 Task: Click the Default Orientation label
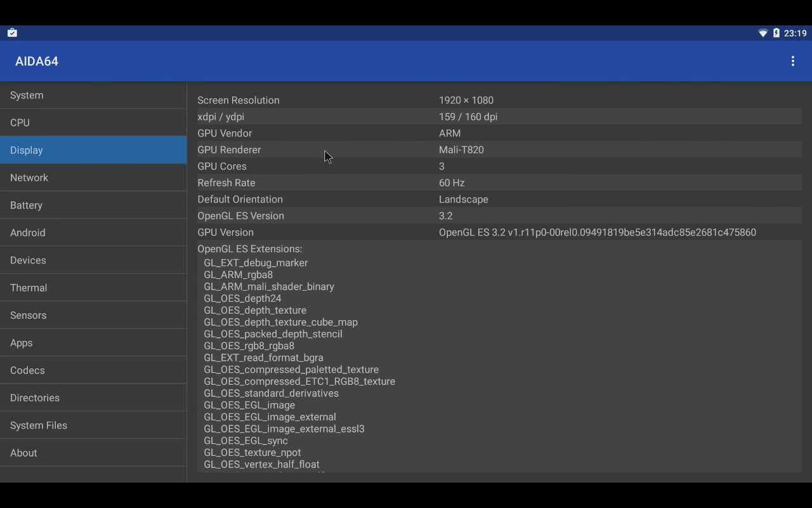240,199
